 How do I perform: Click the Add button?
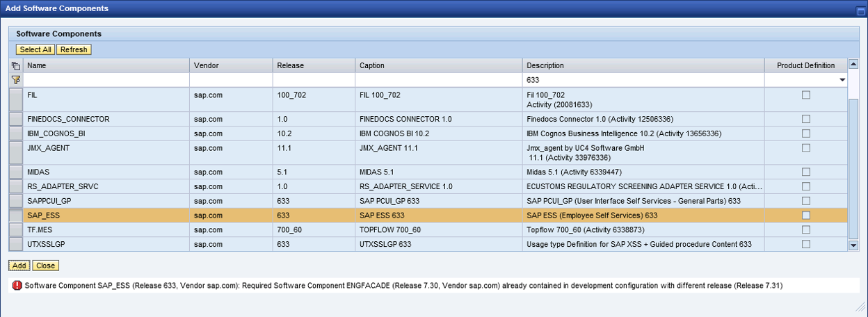point(19,266)
